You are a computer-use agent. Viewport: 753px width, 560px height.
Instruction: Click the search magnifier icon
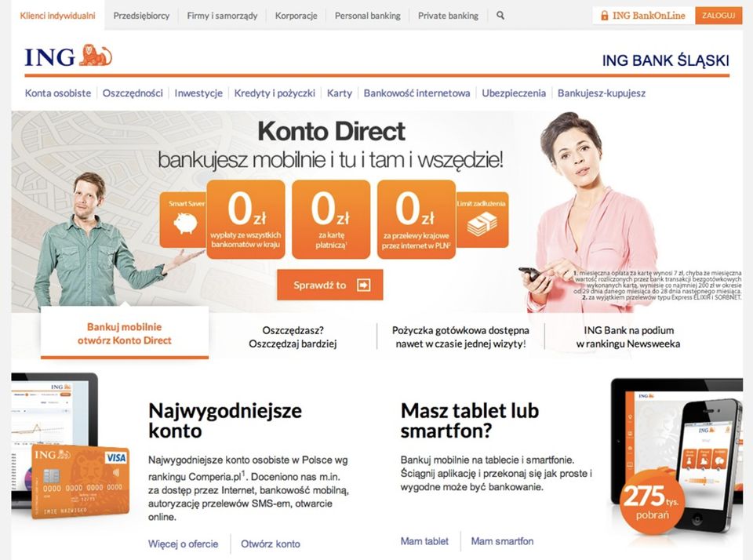pos(500,16)
